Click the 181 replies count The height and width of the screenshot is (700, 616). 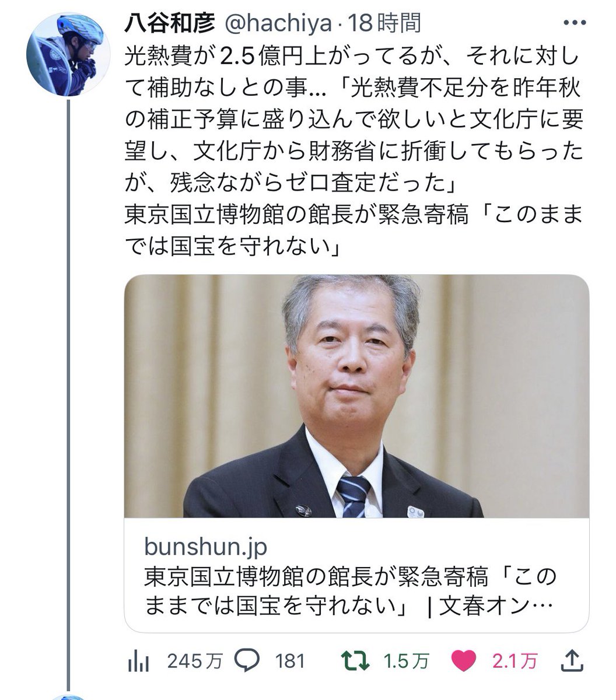(290, 661)
